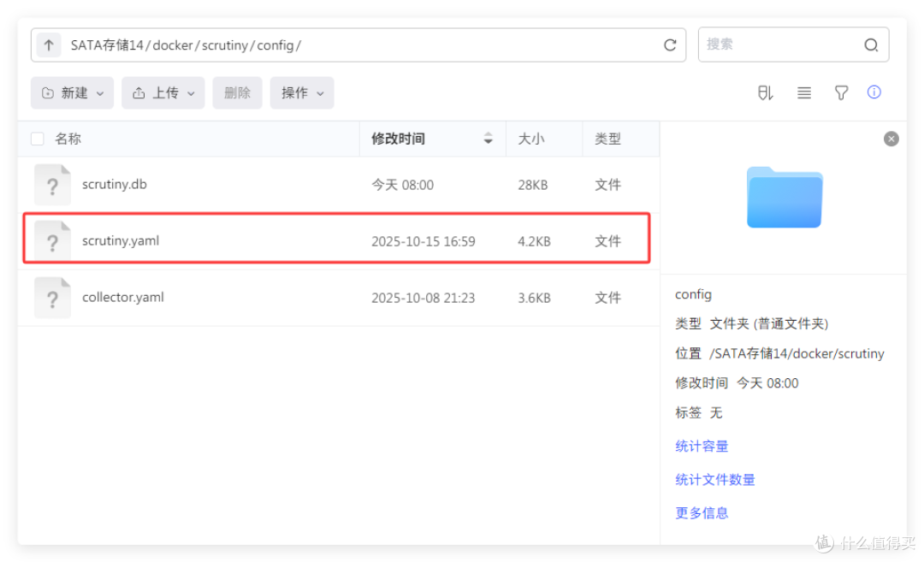Click the scrutiny.yaml file icon

coord(52,241)
